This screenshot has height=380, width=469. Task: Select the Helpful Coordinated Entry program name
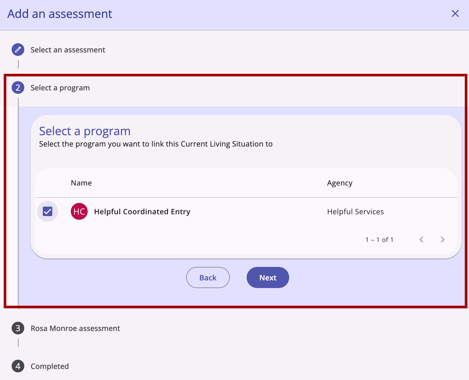[x=142, y=212]
